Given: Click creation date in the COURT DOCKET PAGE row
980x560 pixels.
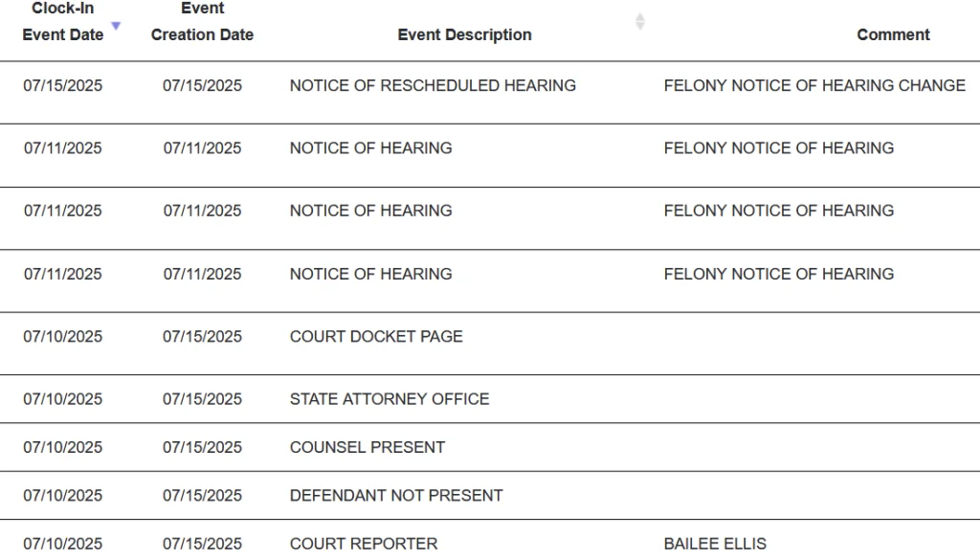Looking at the screenshot, I should (x=202, y=336).
